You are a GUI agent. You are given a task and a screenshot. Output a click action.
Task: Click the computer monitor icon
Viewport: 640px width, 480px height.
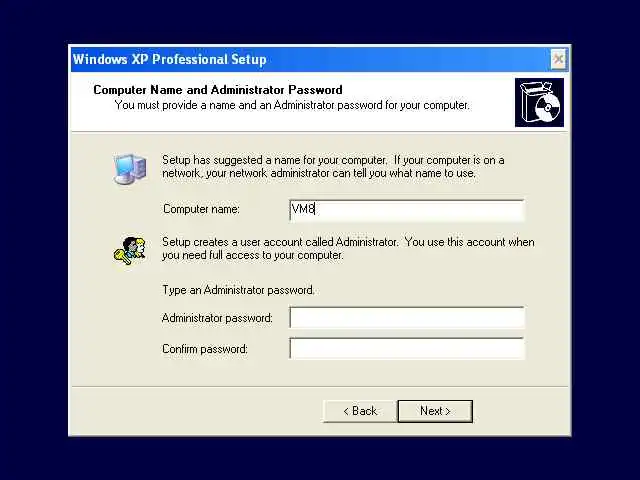[130, 169]
